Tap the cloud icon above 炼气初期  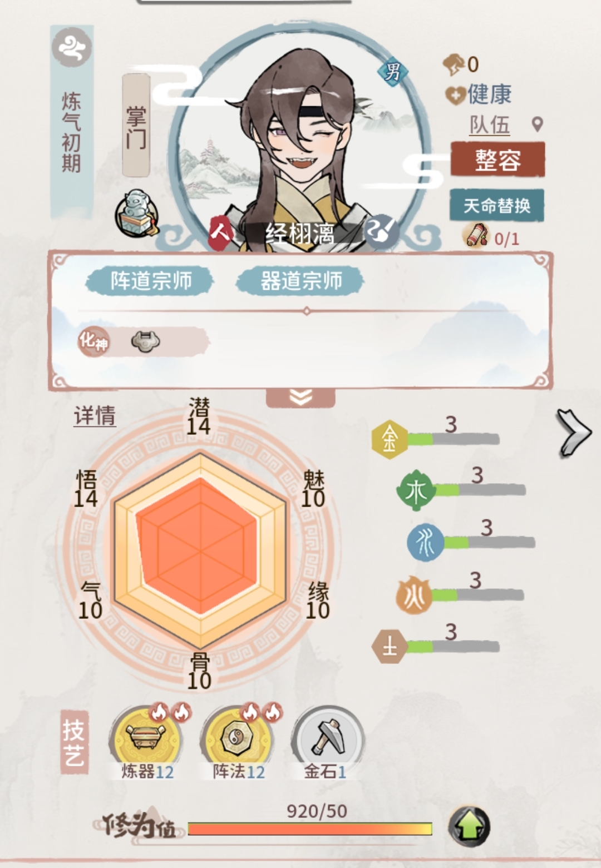tap(72, 47)
